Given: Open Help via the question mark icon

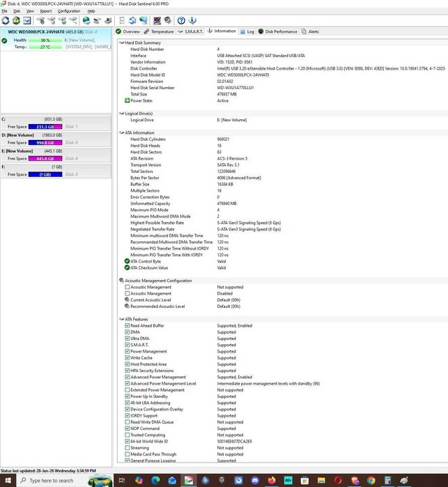Looking at the screenshot, I should point(181,20).
